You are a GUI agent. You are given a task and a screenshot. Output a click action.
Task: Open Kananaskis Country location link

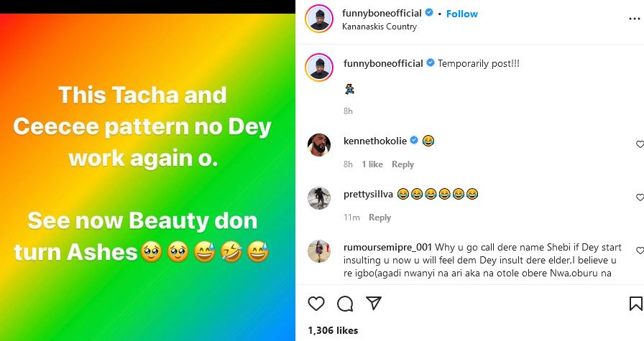[x=380, y=27]
